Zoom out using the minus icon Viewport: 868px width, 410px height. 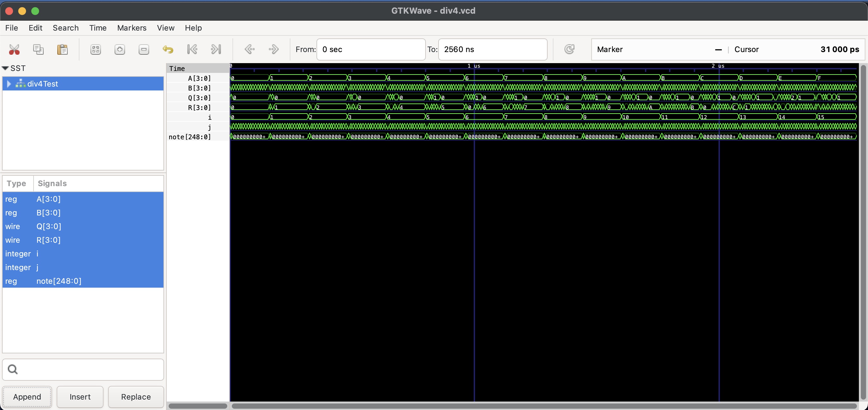(x=144, y=49)
